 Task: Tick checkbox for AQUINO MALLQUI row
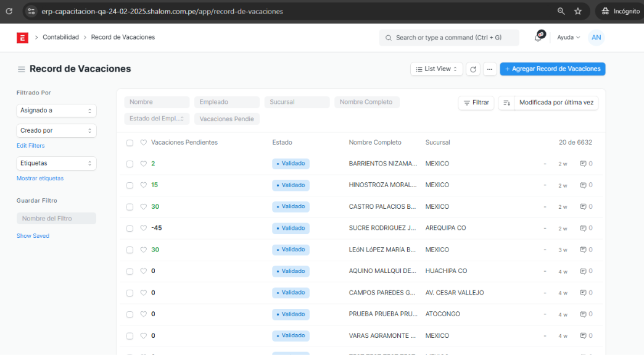(x=130, y=271)
